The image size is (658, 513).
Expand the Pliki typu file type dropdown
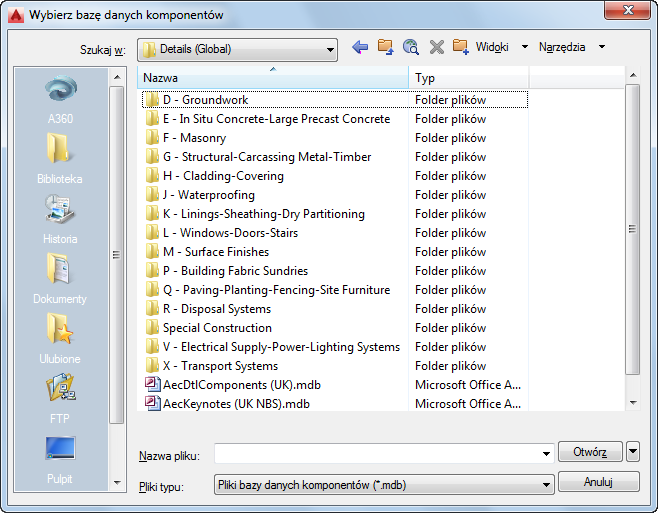tap(384, 485)
